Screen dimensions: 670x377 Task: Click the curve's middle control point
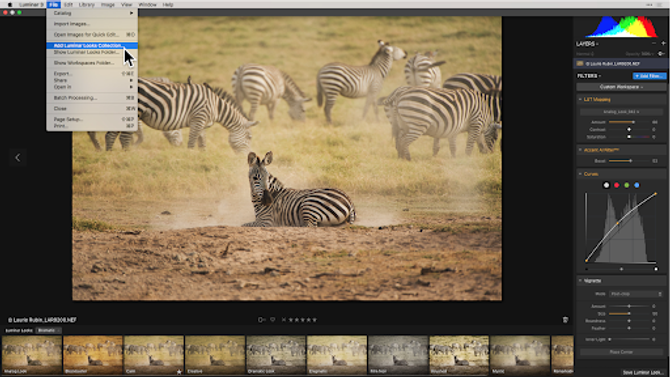click(x=618, y=223)
